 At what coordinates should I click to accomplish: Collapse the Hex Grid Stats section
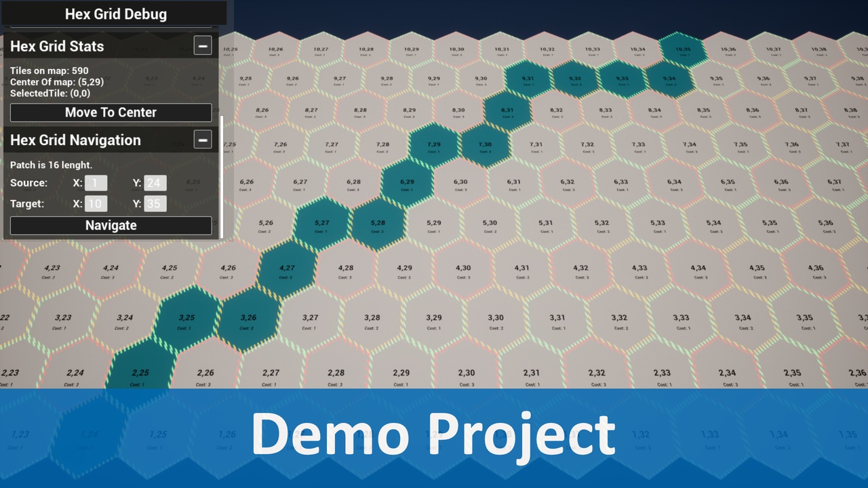pos(202,45)
